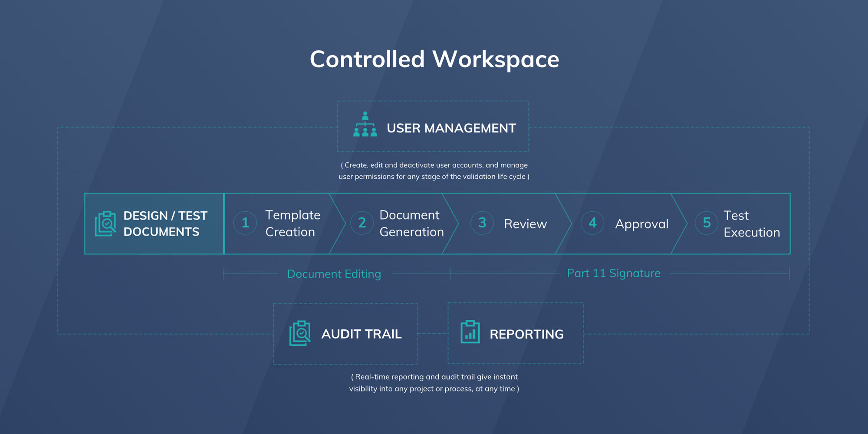This screenshot has width=868, height=434.
Task: Go to the Template Creation step
Action: click(293, 224)
